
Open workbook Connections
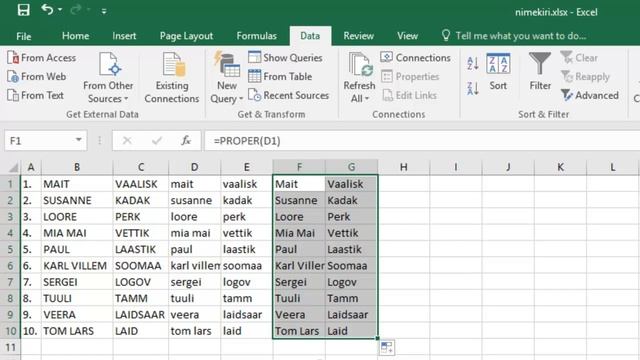coord(416,58)
